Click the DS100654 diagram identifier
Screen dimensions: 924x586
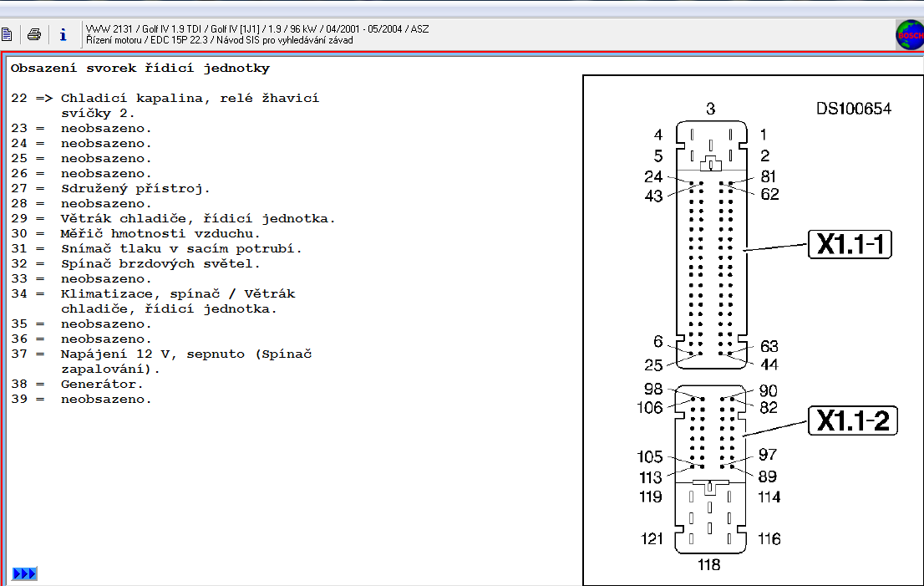coord(853,109)
